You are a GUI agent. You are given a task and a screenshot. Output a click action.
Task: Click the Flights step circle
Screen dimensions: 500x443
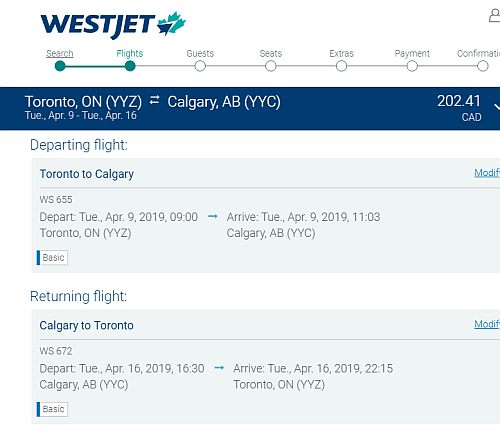(x=130, y=66)
